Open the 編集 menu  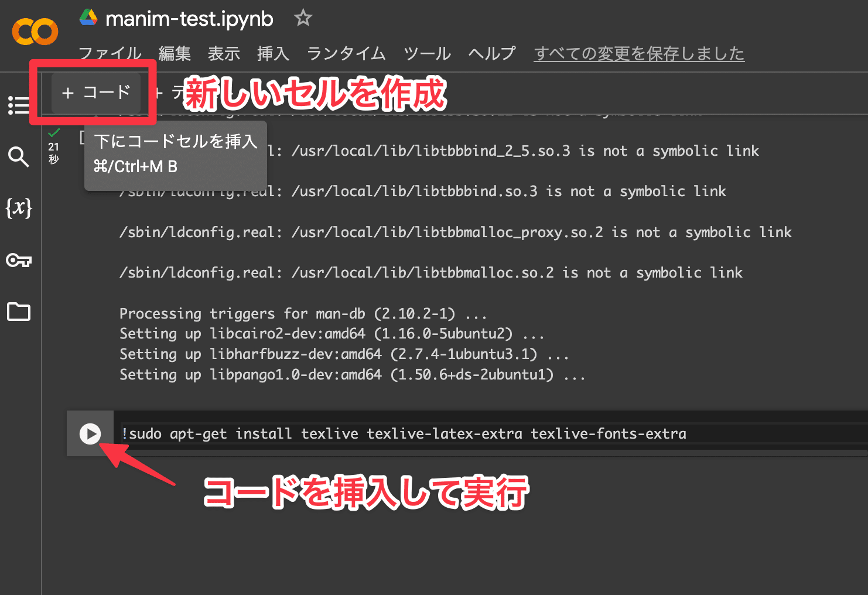coord(175,54)
